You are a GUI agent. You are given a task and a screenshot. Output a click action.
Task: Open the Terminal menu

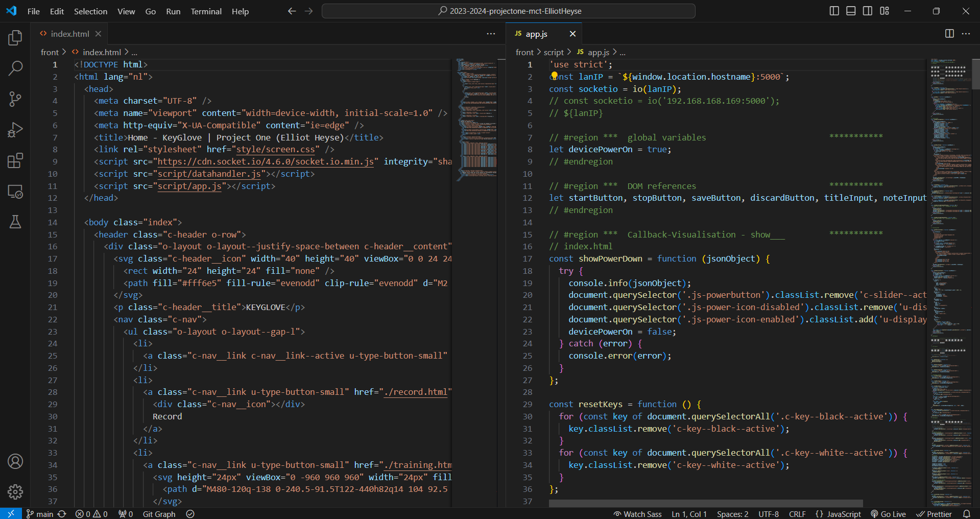206,11
